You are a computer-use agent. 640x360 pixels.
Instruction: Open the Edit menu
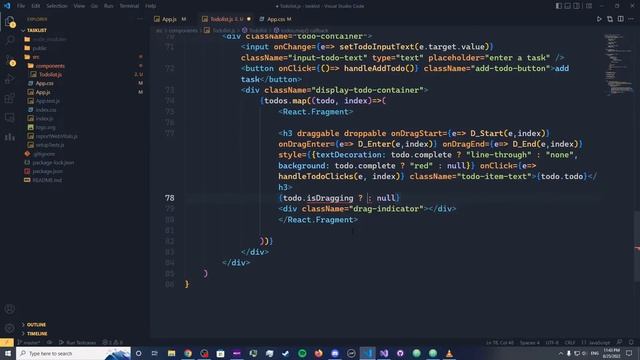tap(36, 6)
